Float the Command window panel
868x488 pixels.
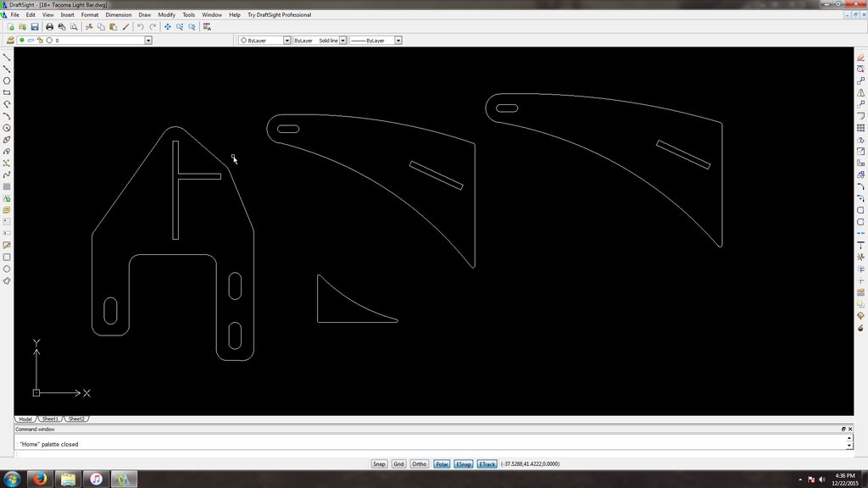843,430
